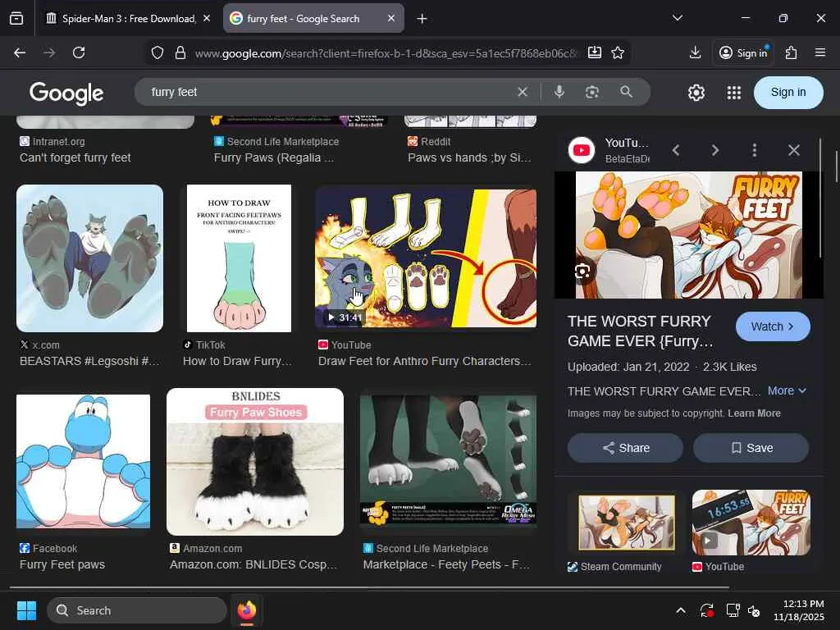Open the extensions puzzle icon
840x630 pixels.
tap(792, 52)
